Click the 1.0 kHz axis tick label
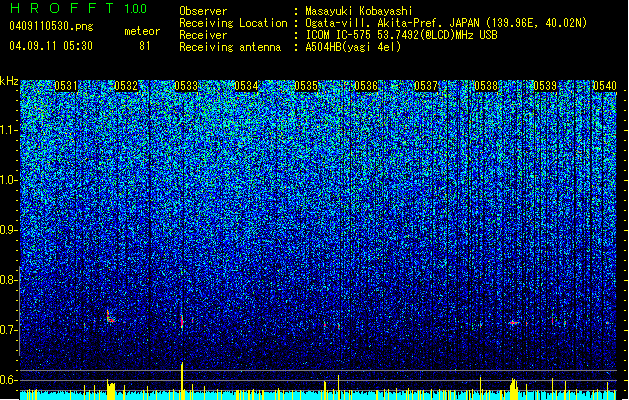 7,180
